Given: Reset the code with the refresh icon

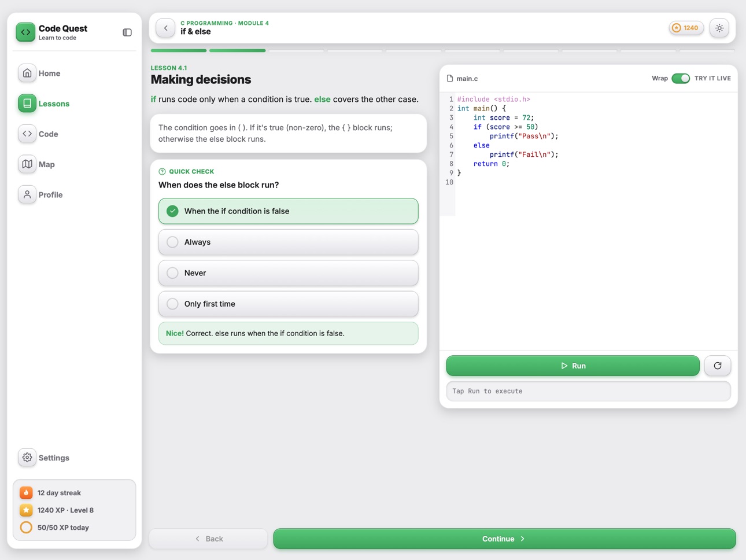Looking at the screenshot, I should pyautogui.click(x=718, y=366).
